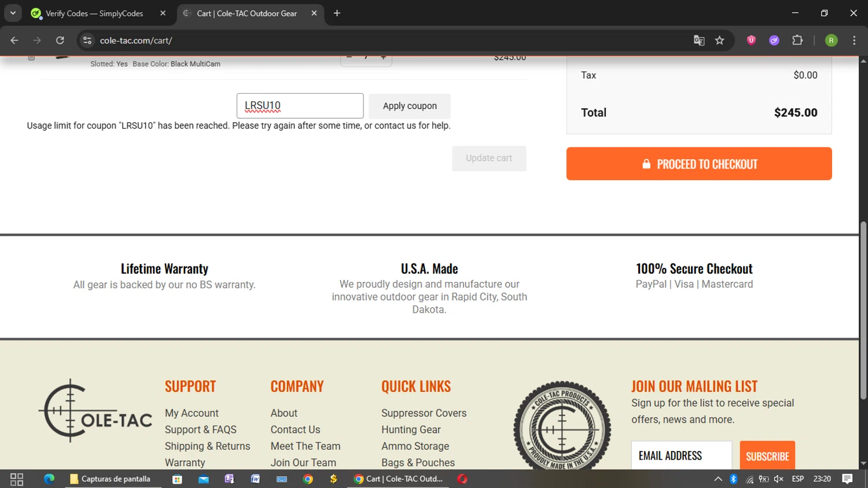Image resolution: width=868 pixels, height=488 pixels.
Task: Open Chrome's three-dot menu
Action: 854,41
